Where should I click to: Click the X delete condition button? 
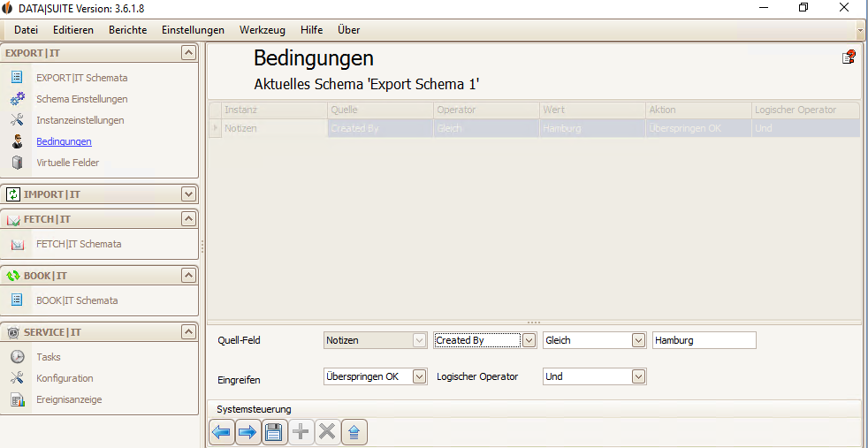pos(327,432)
